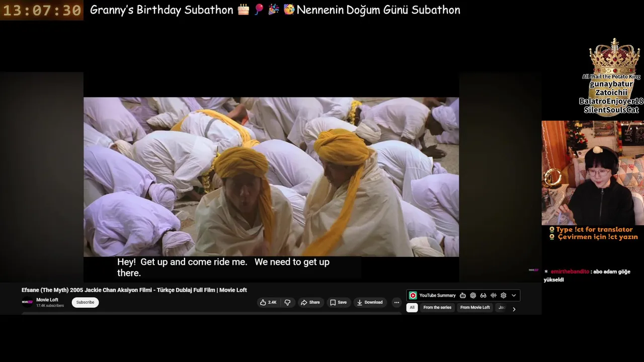Click the movie video player frame
This screenshot has height=362, width=644.
click(x=271, y=177)
